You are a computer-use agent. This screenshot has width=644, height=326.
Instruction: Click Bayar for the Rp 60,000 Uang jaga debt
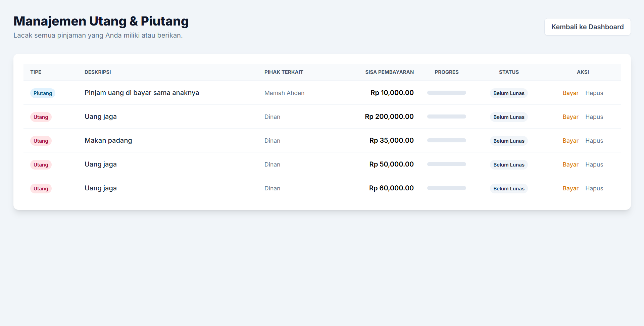[571, 188]
